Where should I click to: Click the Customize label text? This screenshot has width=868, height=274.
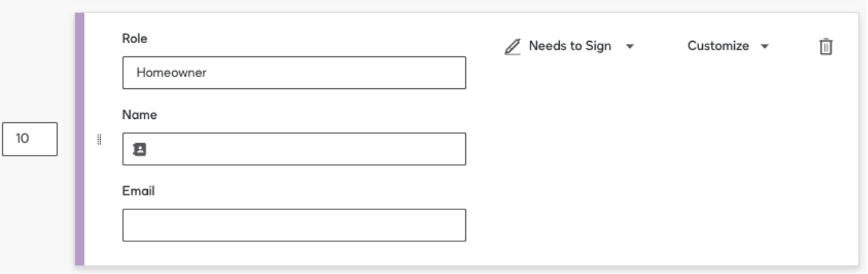click(718, 47)
